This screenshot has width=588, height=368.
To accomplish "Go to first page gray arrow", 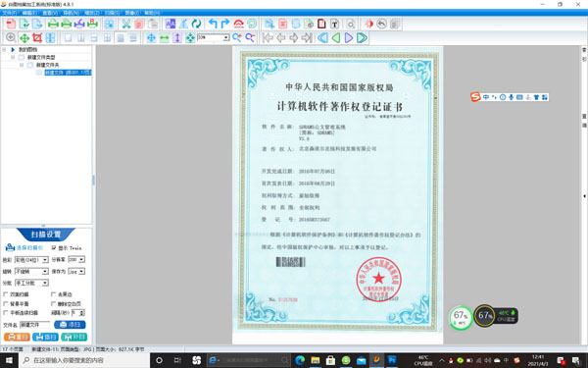I will [x=268, y=37].
